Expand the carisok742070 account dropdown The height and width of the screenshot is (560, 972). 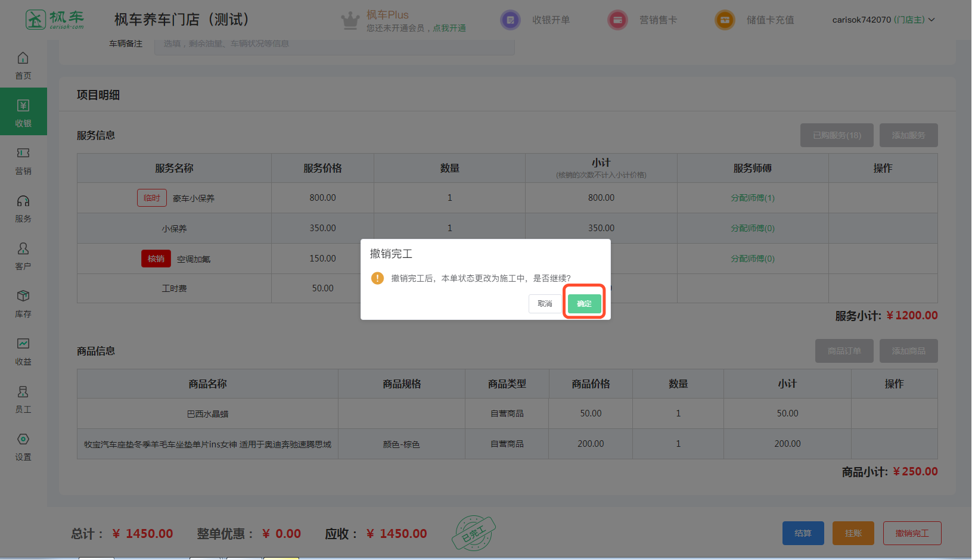click(883, 20)
